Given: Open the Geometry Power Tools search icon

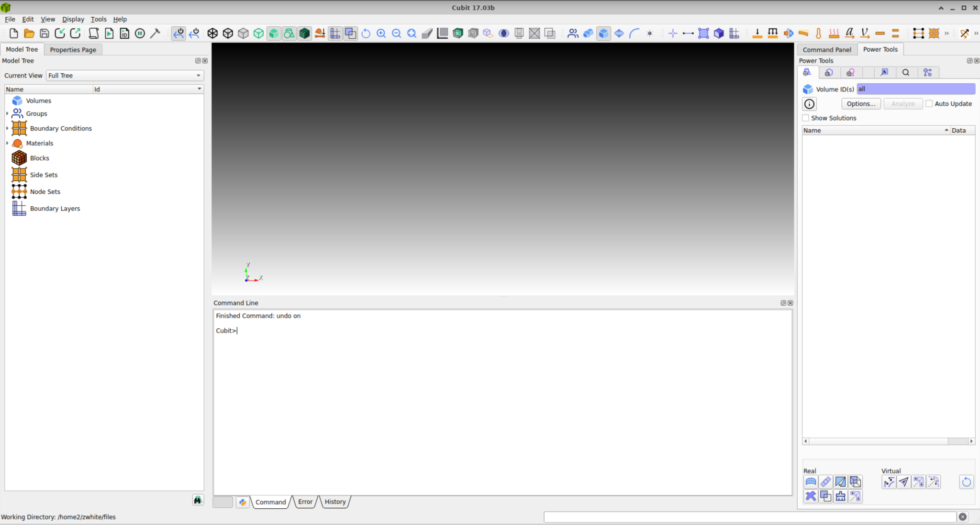Looking at the screenshot, I should pyautogui.click(x=906, y=72).
